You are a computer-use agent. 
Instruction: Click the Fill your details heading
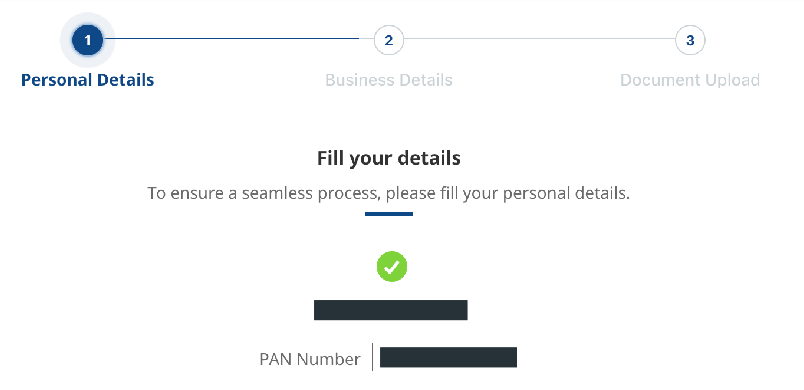[389, 158]
